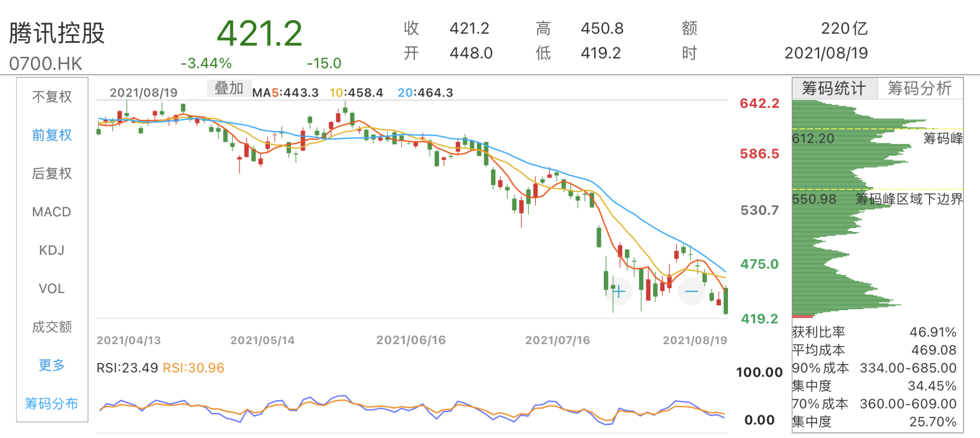Select 后复权 adjustment mode
Viewport: 980px width, 438px height.
pyautogui.click(x=52, y=173)
